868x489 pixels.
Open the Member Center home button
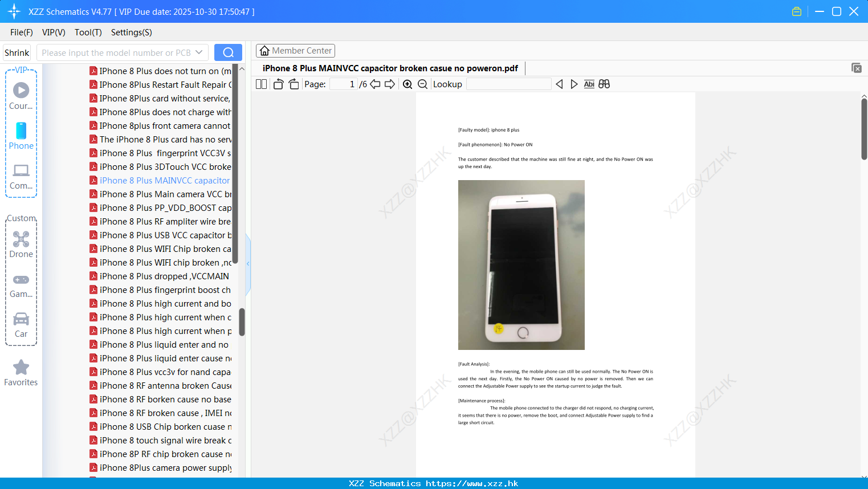pos(295,51)
